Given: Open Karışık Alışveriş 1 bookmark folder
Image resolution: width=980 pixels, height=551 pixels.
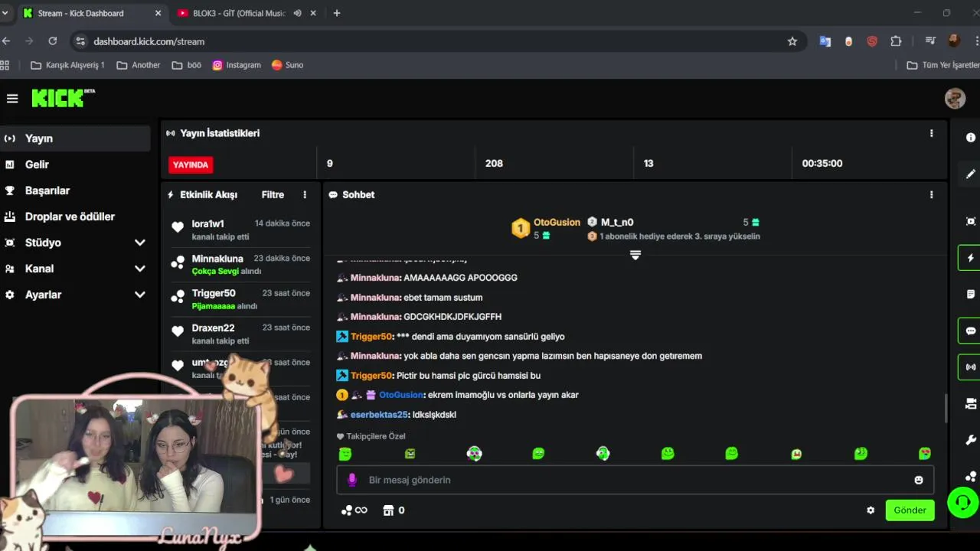Looking at the screenshot, I should 67,65.
